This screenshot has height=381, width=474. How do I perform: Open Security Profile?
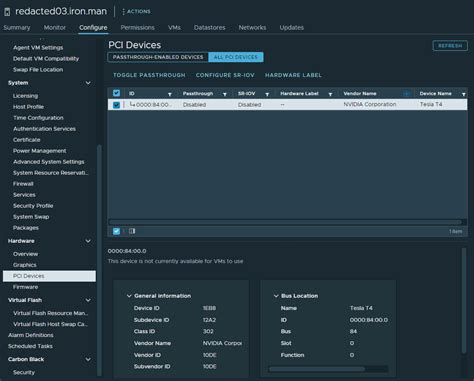pos(33,206)
